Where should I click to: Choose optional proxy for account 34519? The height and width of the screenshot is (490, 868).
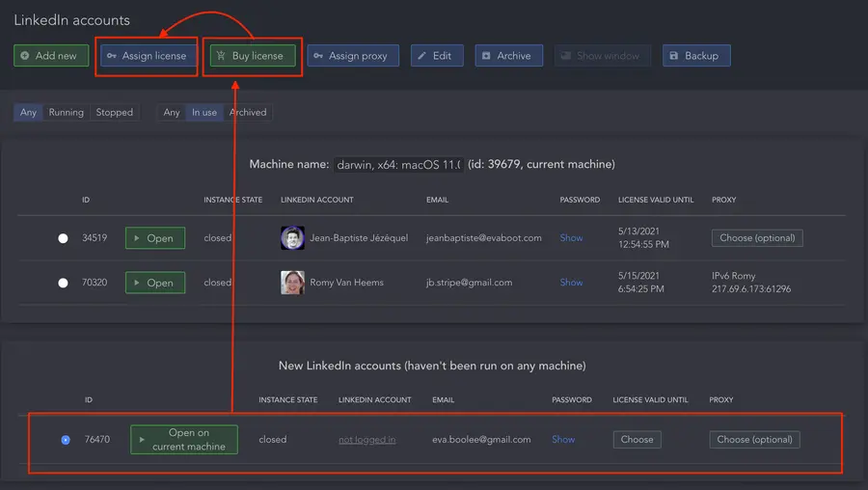tap(757, 238)
